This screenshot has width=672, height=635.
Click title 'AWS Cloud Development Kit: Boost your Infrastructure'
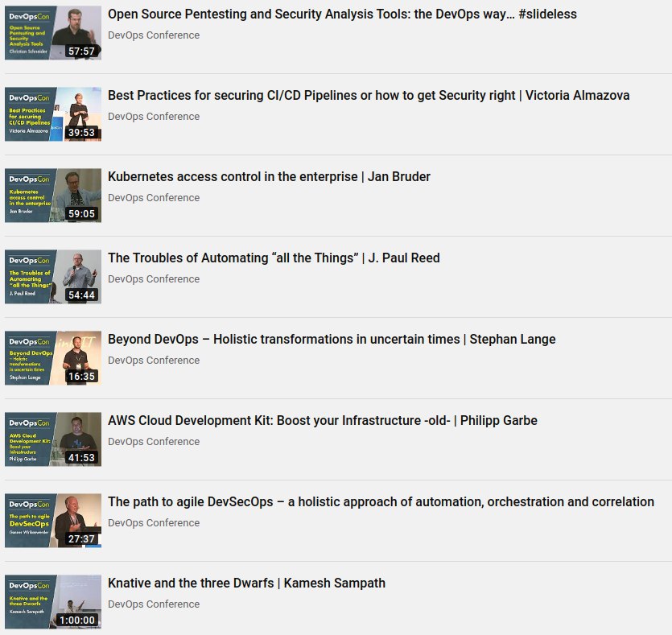pyautogui.click(x=322, y=421)
